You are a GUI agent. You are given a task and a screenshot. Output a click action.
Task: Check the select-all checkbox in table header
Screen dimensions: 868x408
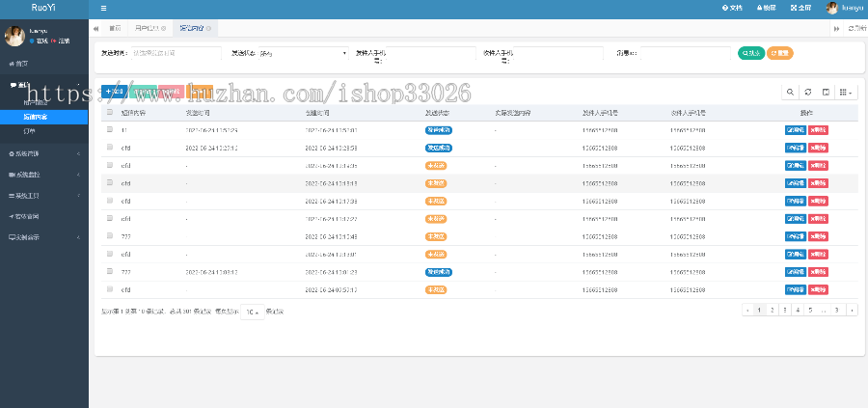pos(110,112)
